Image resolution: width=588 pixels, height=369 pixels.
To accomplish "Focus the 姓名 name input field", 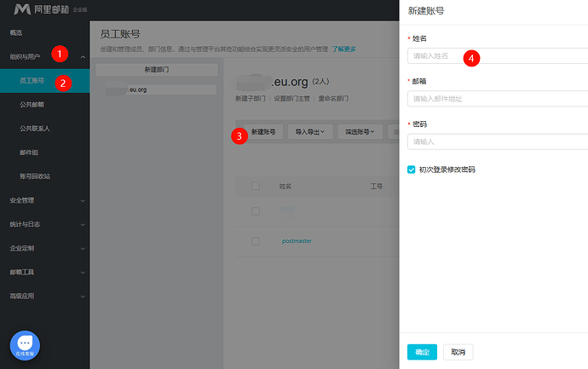I will [x=498, y=56].
